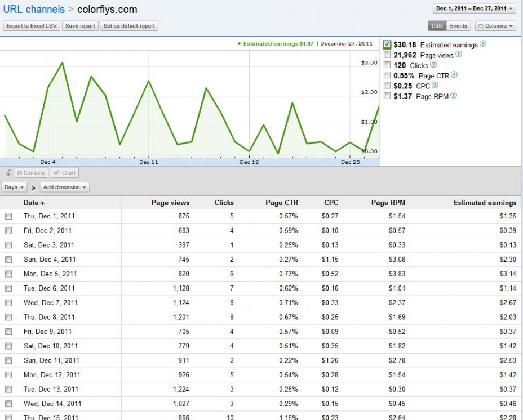Click the Combine button
The image size is (523, 420).
click(x=30, y=173)
